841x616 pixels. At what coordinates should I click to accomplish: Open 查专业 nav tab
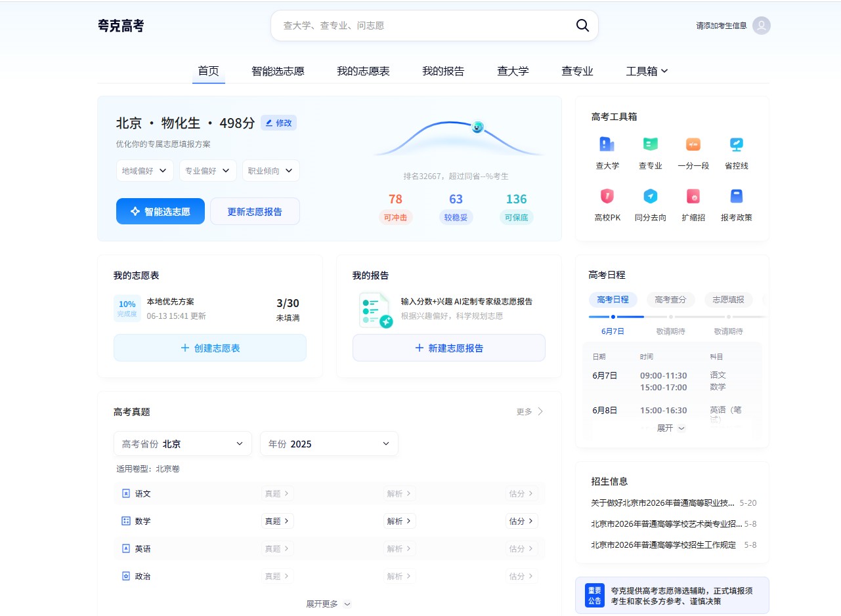(x=577, y=71)
